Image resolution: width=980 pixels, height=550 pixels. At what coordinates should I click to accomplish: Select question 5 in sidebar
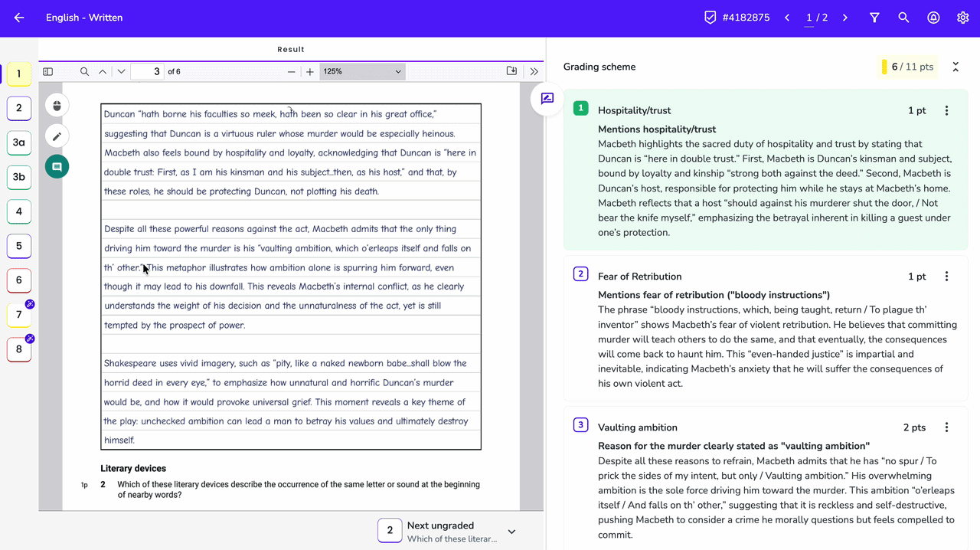(19, 246)
